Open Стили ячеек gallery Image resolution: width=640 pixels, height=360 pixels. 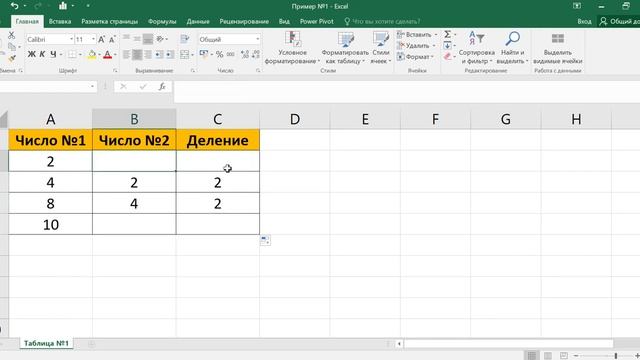point(381,48)
